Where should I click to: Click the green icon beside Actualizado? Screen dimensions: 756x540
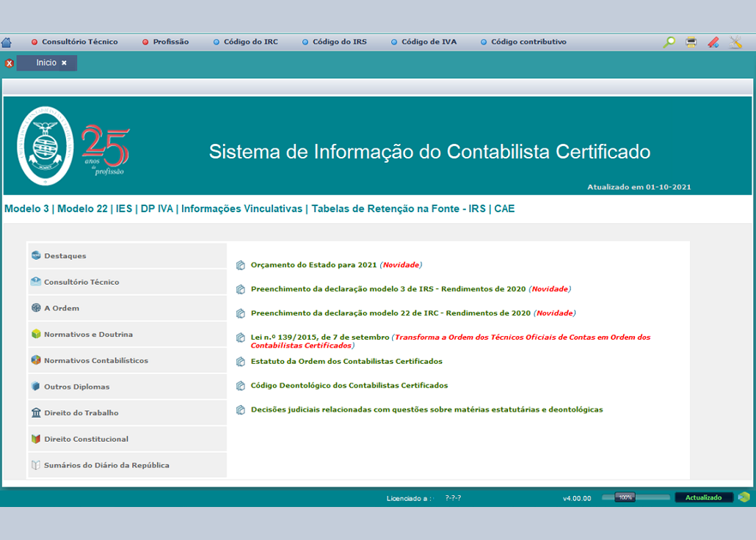tap(744, 497)
